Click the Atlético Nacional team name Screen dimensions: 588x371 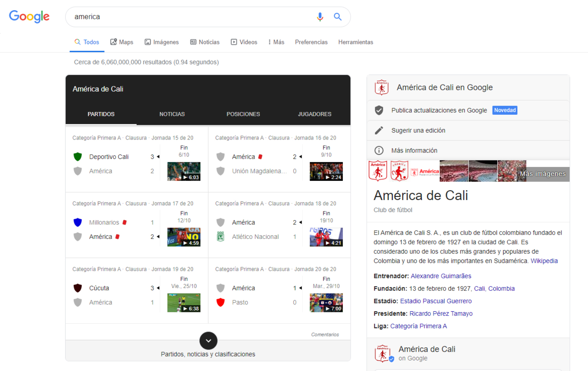pyautogui.click(x=255, y=237)
